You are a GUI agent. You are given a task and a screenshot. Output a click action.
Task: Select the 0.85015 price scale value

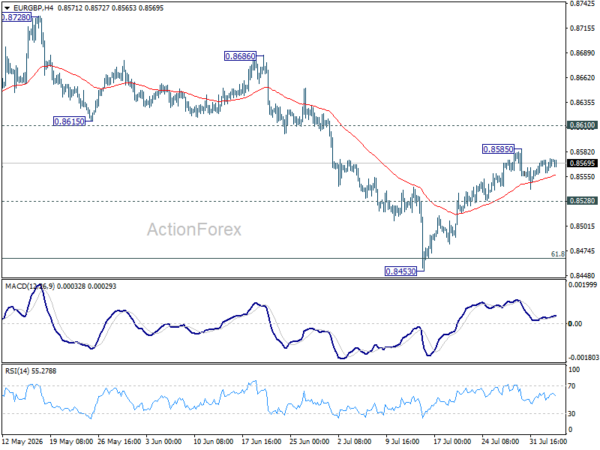pos(582,226)
